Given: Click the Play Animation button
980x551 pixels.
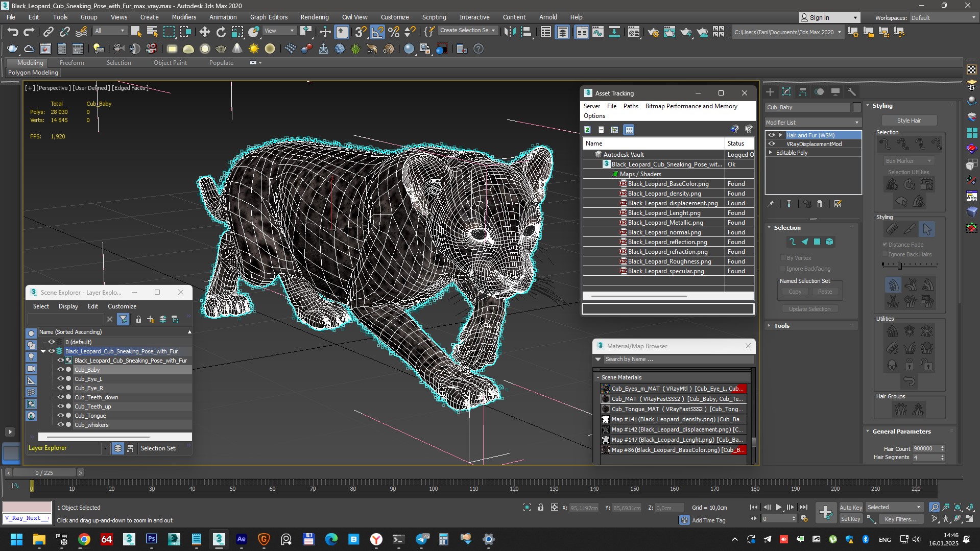Looking at the screenshot, I should (778, 507).
